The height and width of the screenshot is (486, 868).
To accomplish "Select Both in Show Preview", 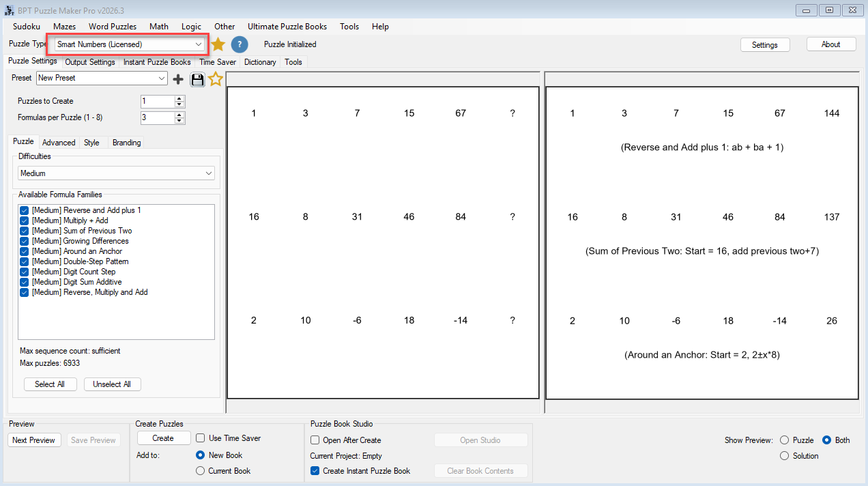I will coord(826,440).
